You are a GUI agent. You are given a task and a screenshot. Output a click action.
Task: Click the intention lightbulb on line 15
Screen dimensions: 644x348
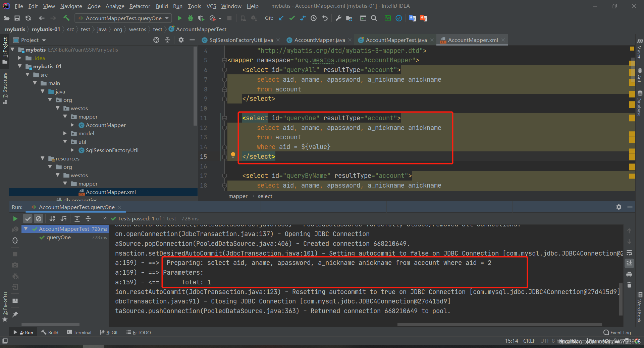tap(233, 155)
